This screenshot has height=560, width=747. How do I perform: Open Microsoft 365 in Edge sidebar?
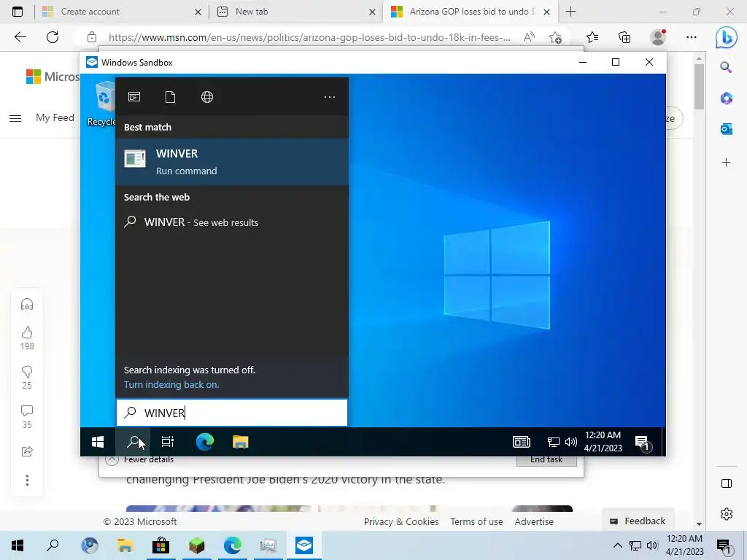pyautogui.click(x=726, y=98)
